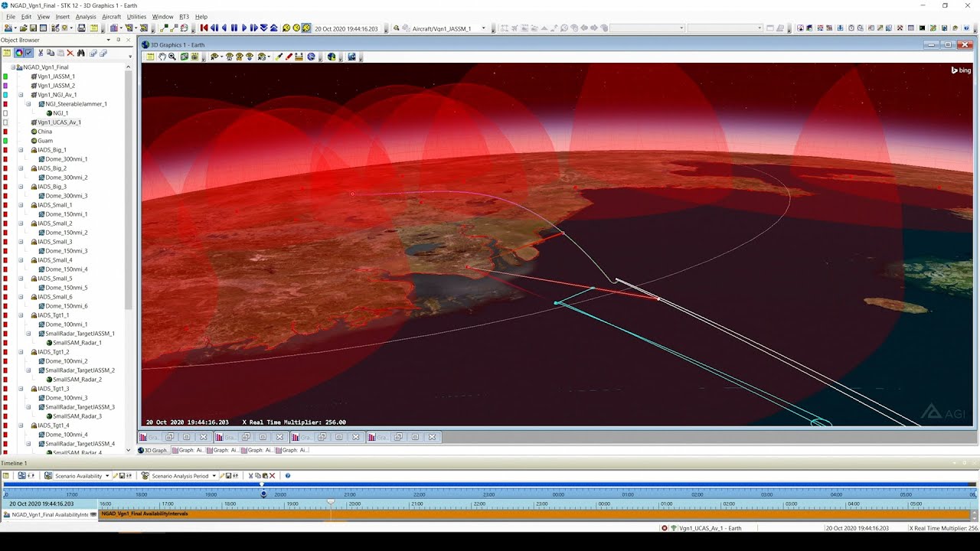Image resolution: width=980 pixels, height=551 pixels.
Task: Click the 3D view zoom magnifier tool
Action: pos(172,57)
